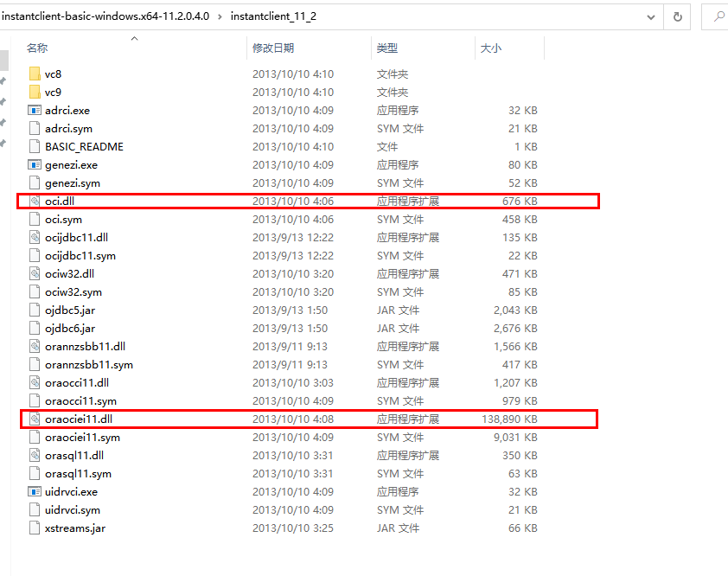Open the vc9 folder icon
Image resolution: width=728 pixels, height=576 pixels.
(x=33, y=92)
